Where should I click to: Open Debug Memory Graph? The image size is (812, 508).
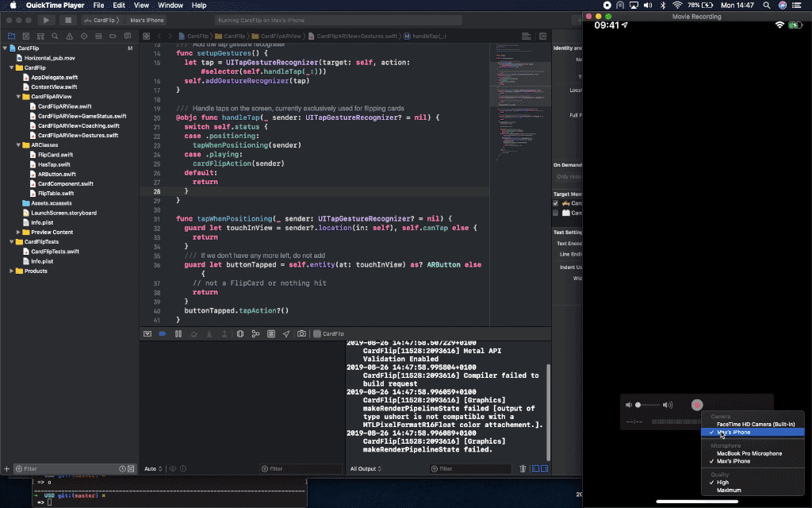(255, 334)
